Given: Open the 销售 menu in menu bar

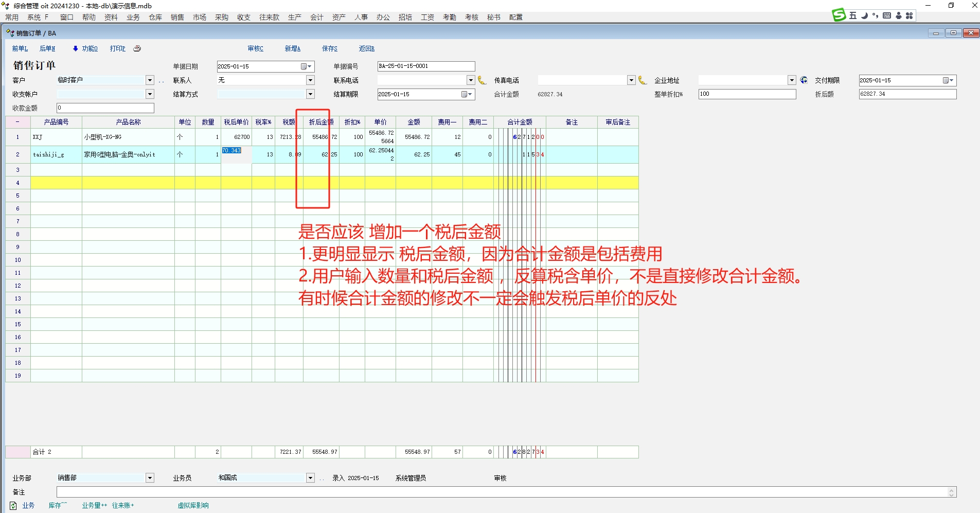Looking at the screenshot, I should [x=177, y=17].
